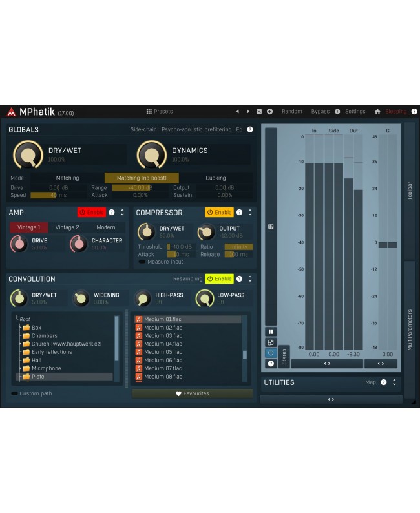Image resolution: width=420 pixels, height=513 pixels.
Task: Open the title bar help question mark
Action: click(414, 112)
